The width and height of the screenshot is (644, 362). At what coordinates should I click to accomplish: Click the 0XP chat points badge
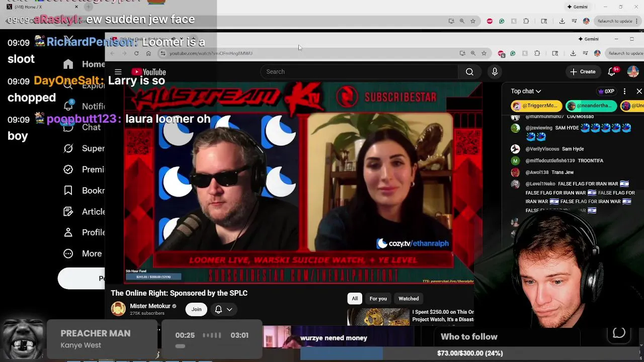(606, 92)
